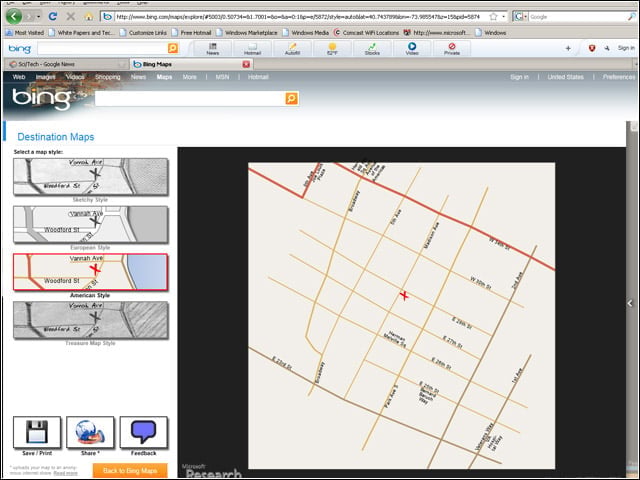Click the Share globe icon
Screen dimensions: 640x480
[x=90, y=432]
